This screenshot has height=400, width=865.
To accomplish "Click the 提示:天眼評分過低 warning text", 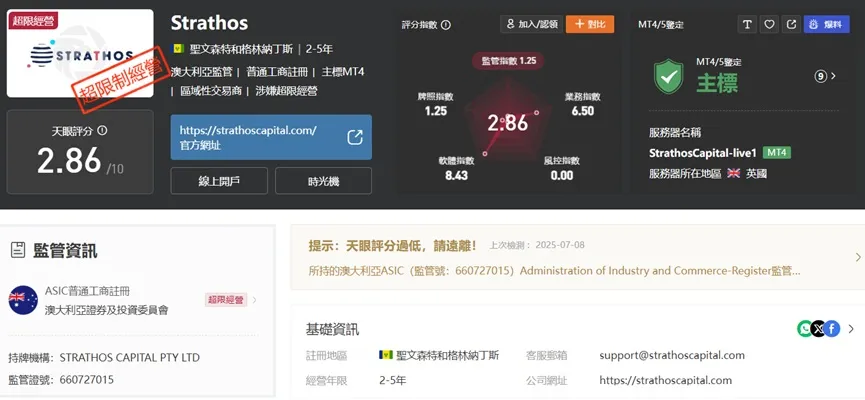I will tap(392, 246).
